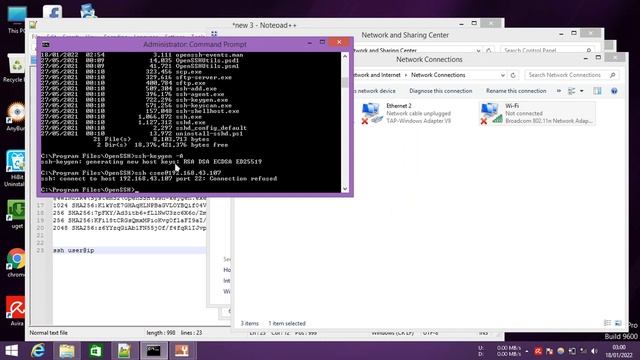
Task: Open the Recycle Bin desktop icon
Action: 15,68
